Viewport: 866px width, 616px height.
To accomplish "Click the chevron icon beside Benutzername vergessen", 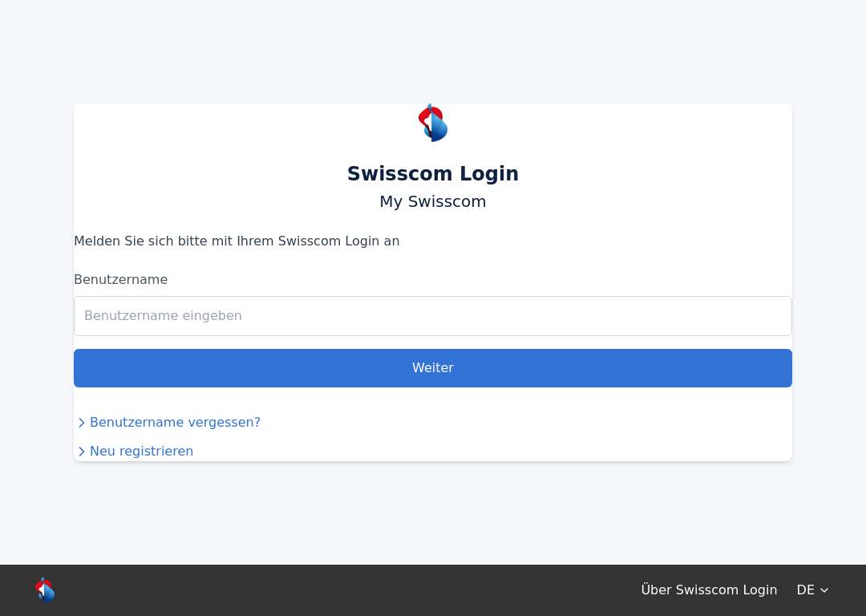I will pyautogui.click(x=82, y=423).
